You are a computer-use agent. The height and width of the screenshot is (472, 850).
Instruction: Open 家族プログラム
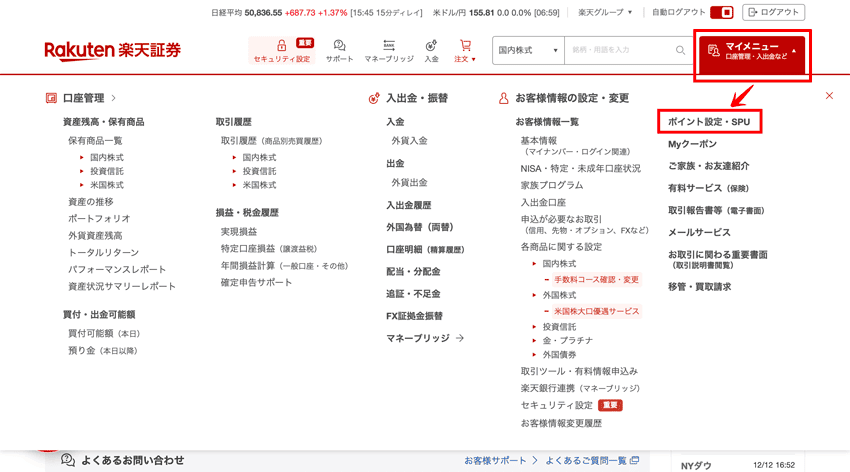point(552,185)
